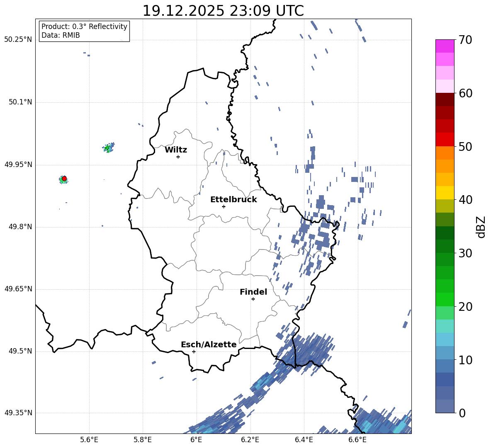Click the Esch/Alzette station cross marker
This screenshot has width=491, height=448.
click(x=194, y=351)
